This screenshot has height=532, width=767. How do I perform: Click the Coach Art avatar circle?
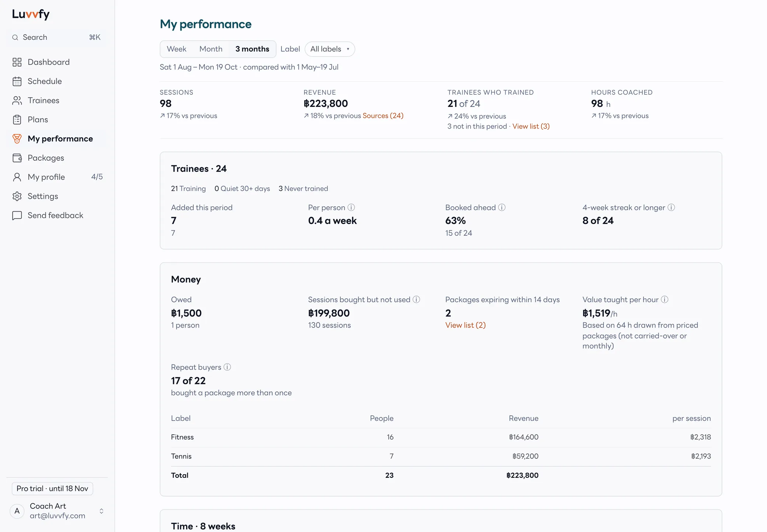pyautogui.click(x=17, y=511)
